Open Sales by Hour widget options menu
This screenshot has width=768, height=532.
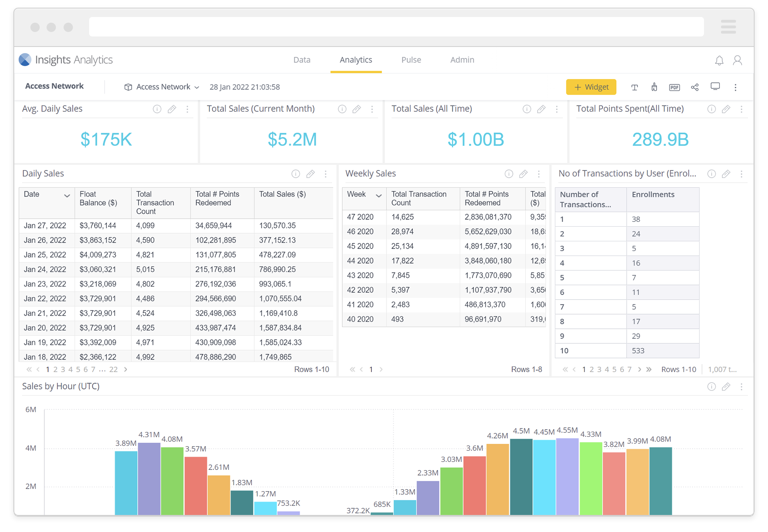coord(741,387)
